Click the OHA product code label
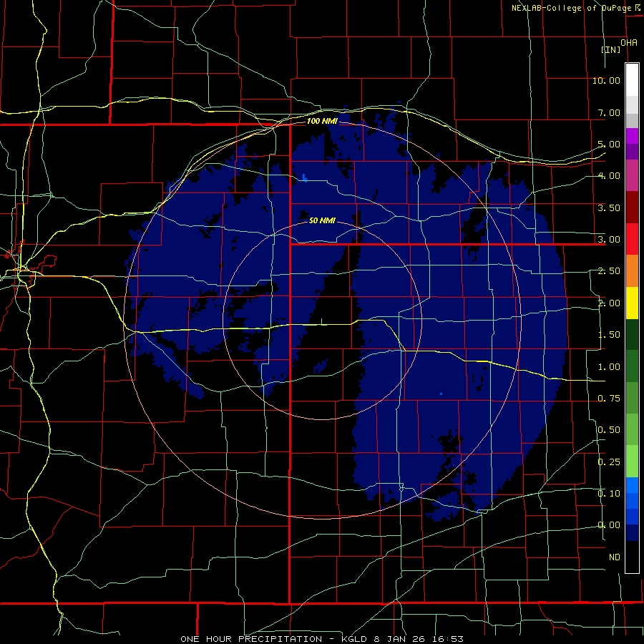The image size is (644, 644). tap(629, 43)
